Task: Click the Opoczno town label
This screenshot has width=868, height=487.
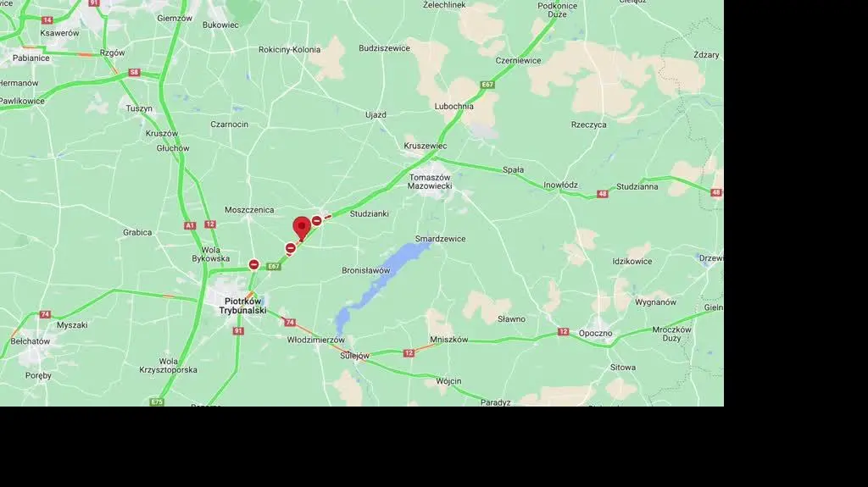Action: click(x=596, y=333)
